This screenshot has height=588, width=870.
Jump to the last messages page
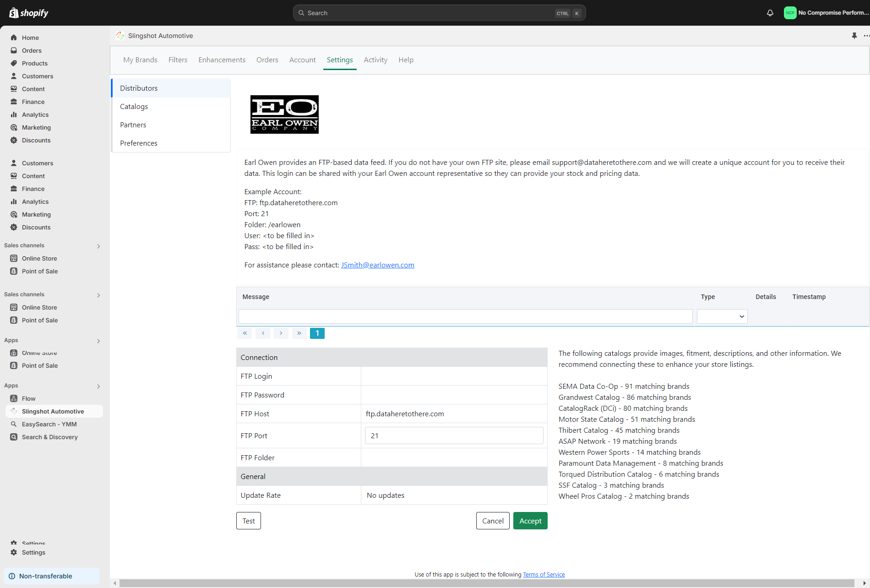(x=299, y=333)
